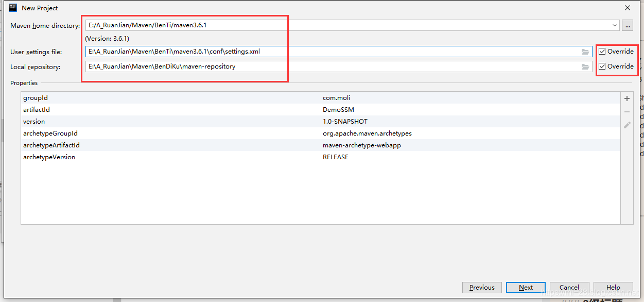Click the com.moli value cell

[337, 98]
